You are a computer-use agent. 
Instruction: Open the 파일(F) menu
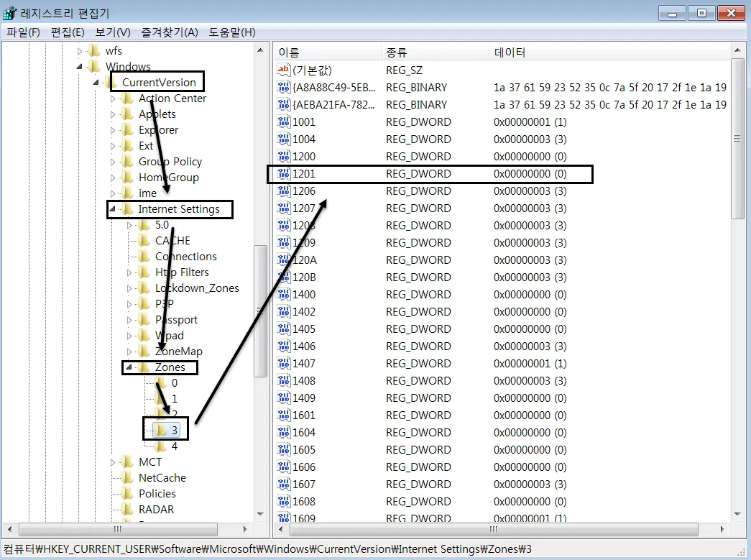(x=23, y=32)
